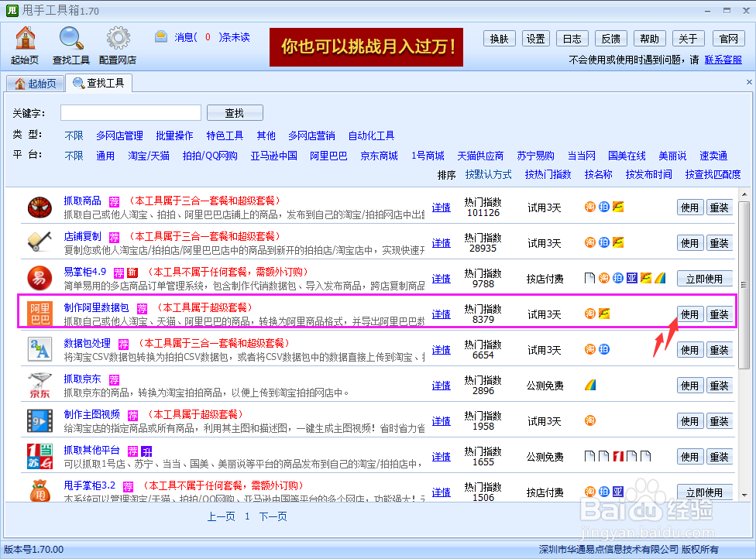Screen dimensions: 756x559
Task: Click the 消息 envelope icon
Action: tap(161, 36)
